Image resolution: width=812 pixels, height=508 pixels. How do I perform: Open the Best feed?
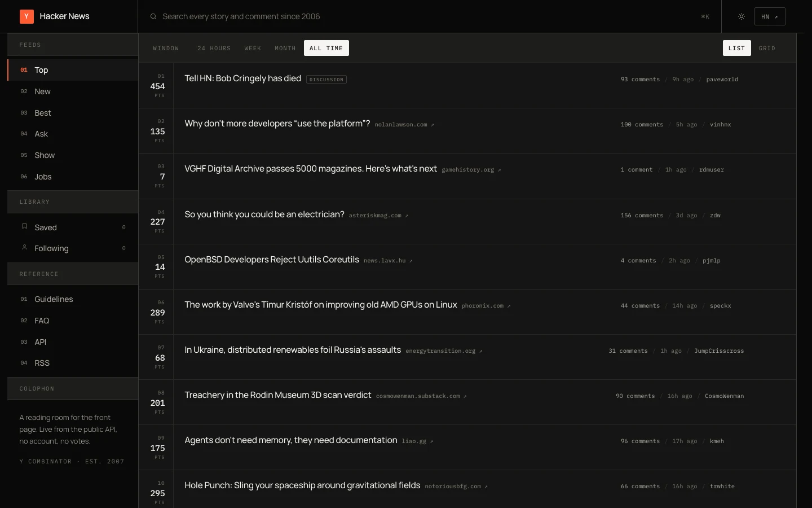(x=73, y=113)
